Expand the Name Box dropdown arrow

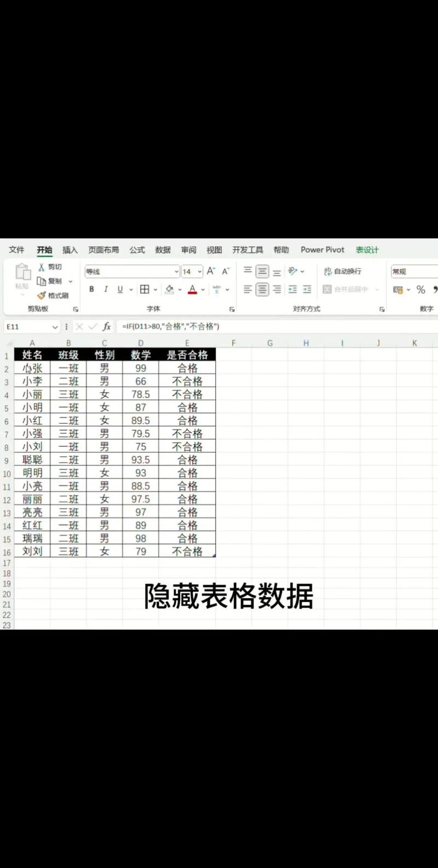coord(55,327)
